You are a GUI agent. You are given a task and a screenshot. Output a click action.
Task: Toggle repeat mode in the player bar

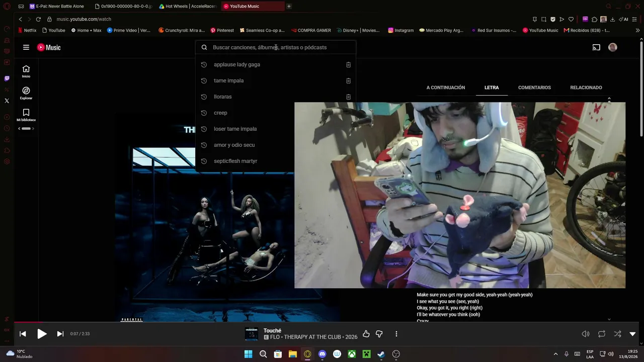tap(601, 334)
